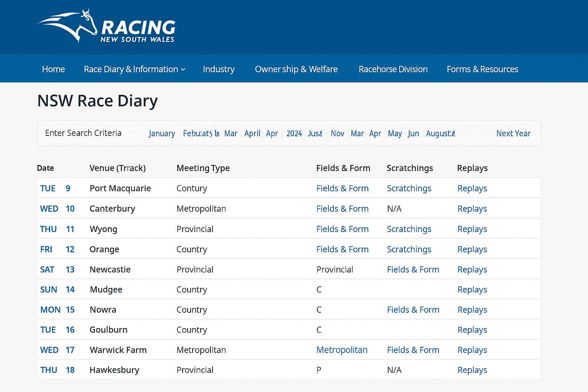Open Fields & Form for Warwick Farm
588x392 pixels.
pyautogui.click(x=413, y=350)
